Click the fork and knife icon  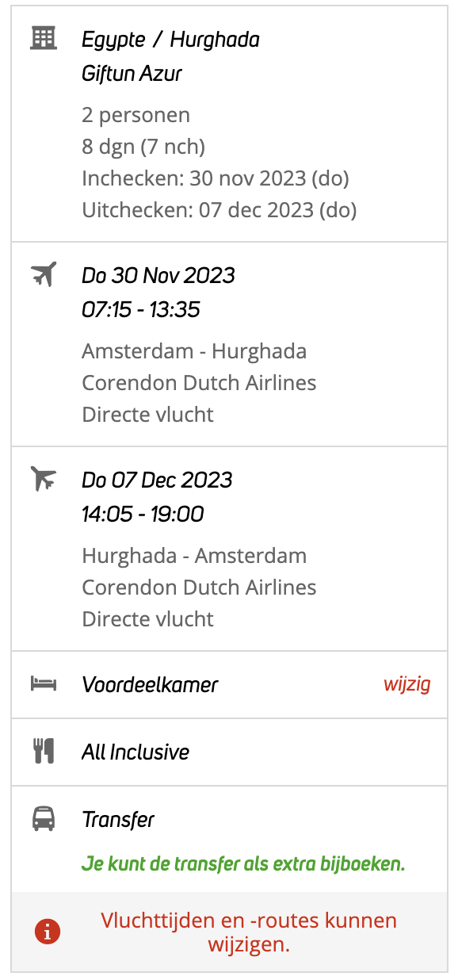(x=44, y=751)
